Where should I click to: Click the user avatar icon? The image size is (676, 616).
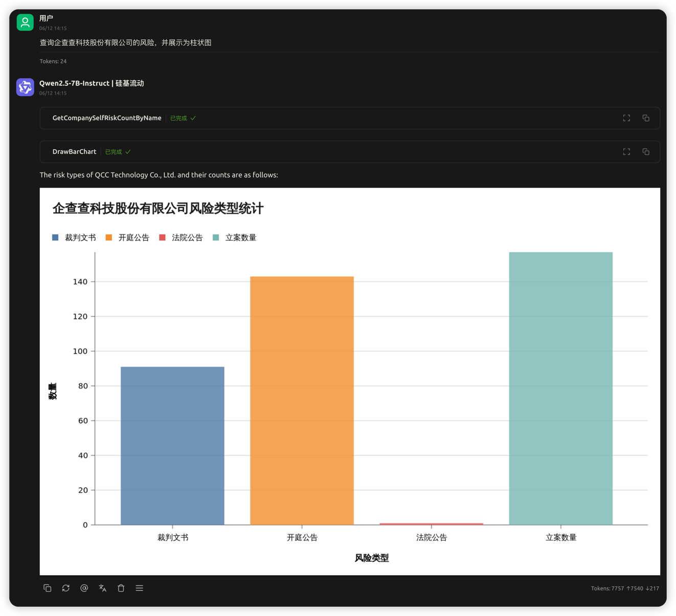tap(25, 22)
